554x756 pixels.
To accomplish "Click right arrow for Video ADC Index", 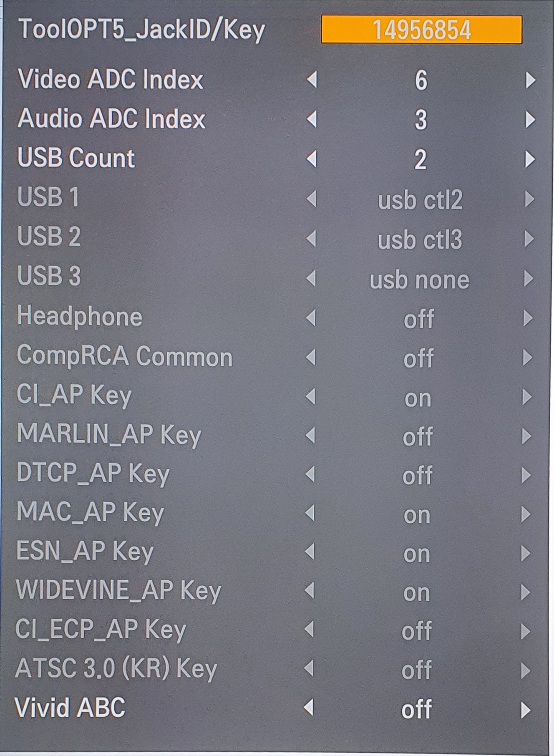I will pyautogui.click(x=530, y=80).
